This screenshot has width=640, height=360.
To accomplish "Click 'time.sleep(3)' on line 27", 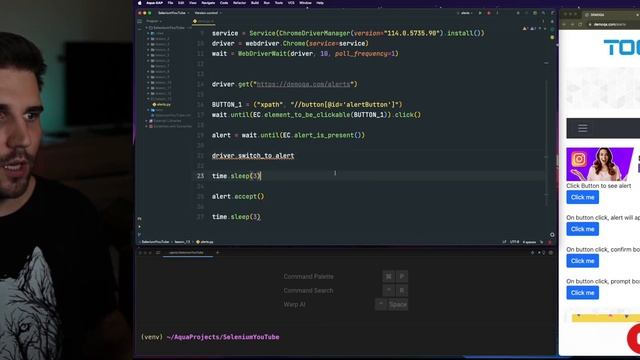I will pos(236,217).
